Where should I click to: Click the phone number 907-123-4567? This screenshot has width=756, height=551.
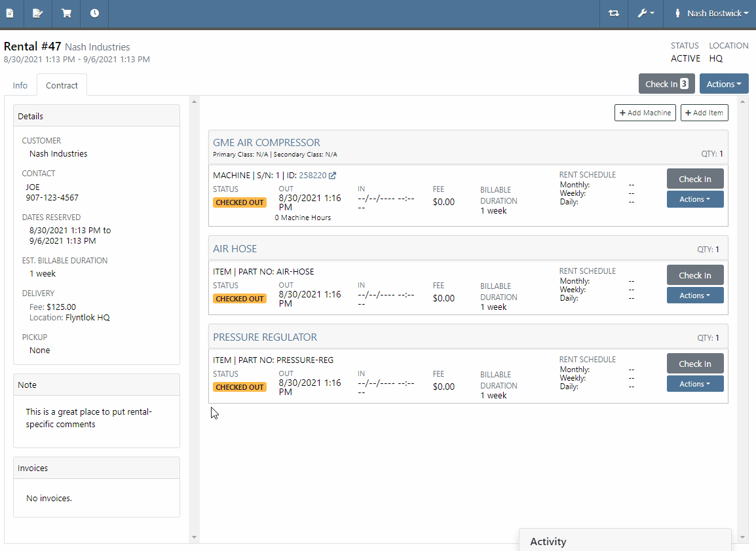tap(52, 198)
